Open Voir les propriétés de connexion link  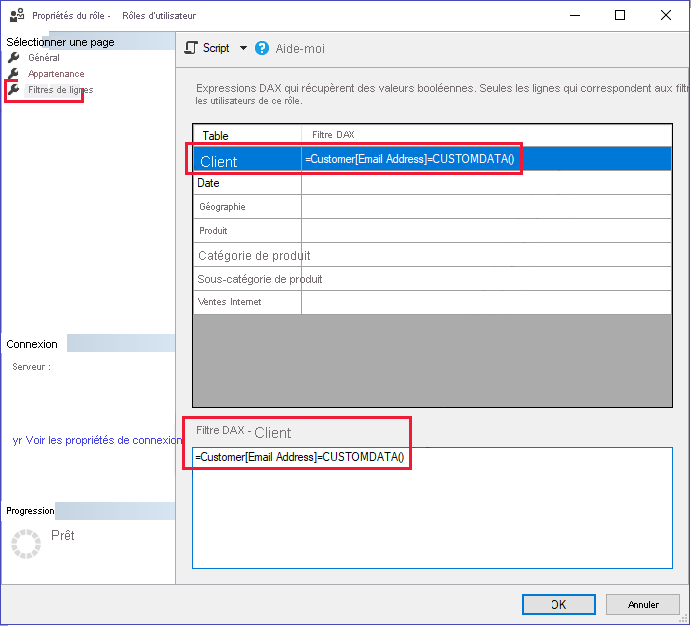point(104,440)
